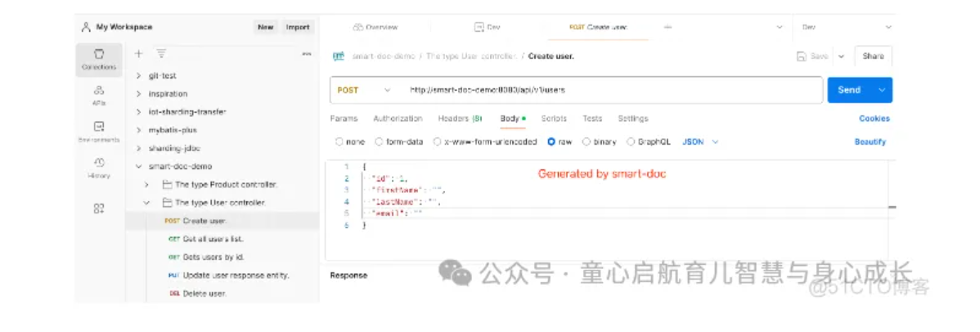Open the Authorization tab
The height and width of the screenshot is (332, 980).
(x=398, y=119)
